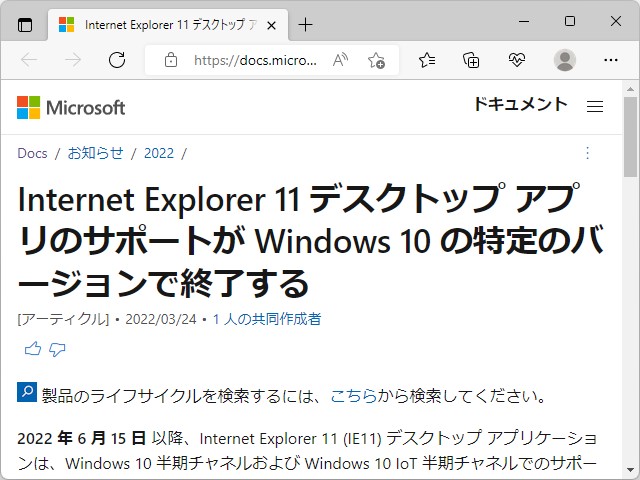Click the date 2022/03/24
Image resolution: width=640 pixels, height=480 pixels.
pos(161,319)
